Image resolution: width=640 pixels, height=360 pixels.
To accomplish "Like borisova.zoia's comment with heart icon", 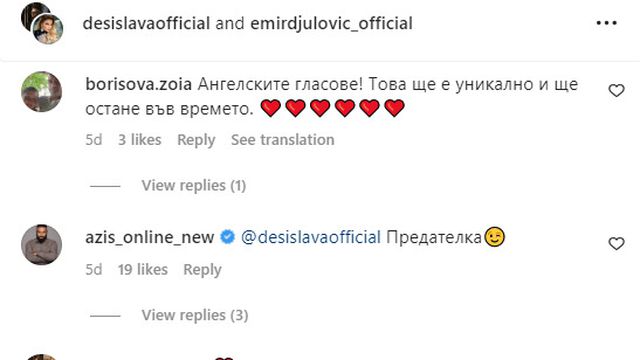I will pyautogui.click(x=616, y=91).
